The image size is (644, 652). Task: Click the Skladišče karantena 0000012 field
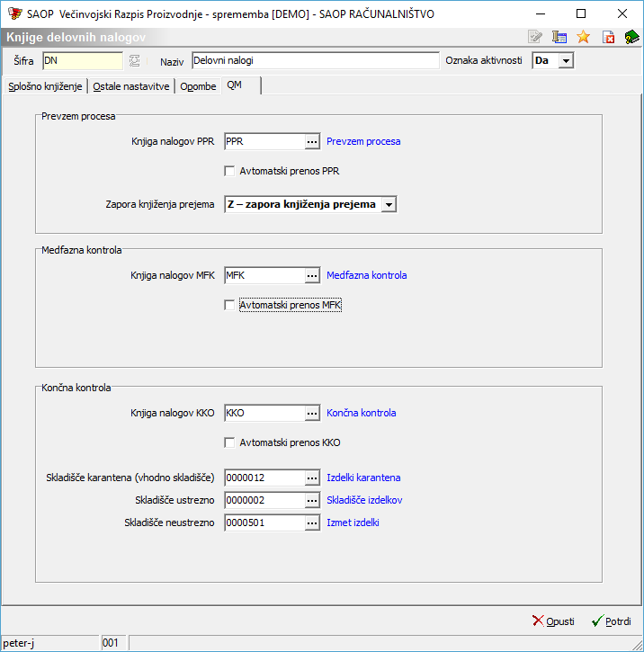[x=264, y=478]
